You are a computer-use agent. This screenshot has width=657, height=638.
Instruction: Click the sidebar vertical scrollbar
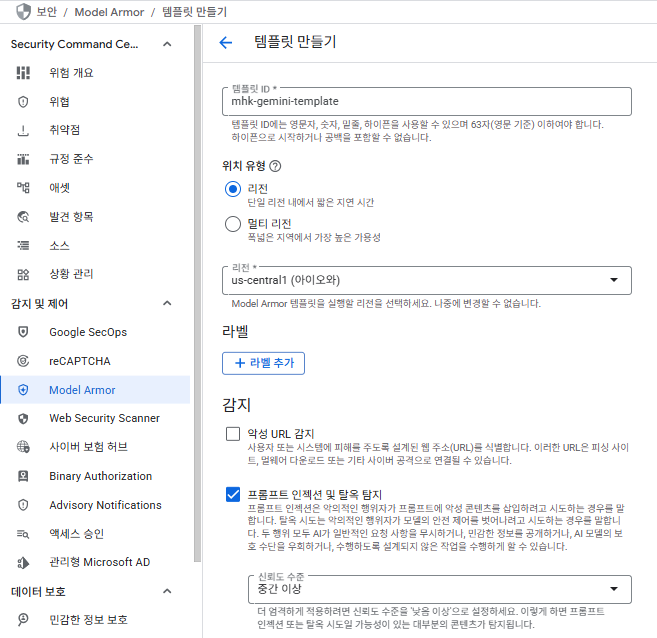tap(197, 293)
